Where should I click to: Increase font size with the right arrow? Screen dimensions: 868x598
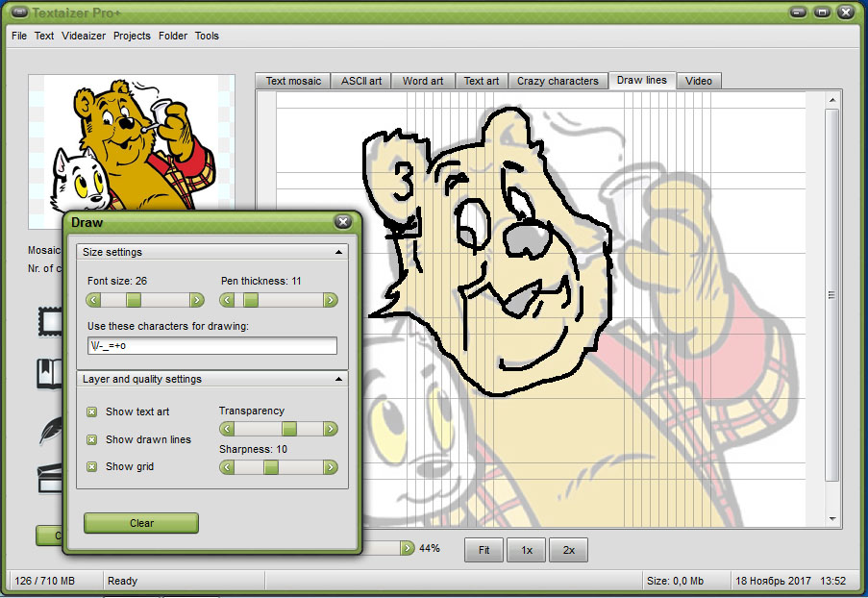click(x=196, y=300)
